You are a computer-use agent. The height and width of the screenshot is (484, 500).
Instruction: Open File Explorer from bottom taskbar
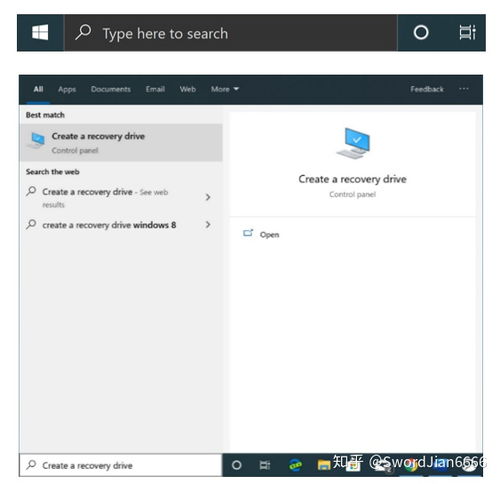pyautogui.click(x=323, y=465)
